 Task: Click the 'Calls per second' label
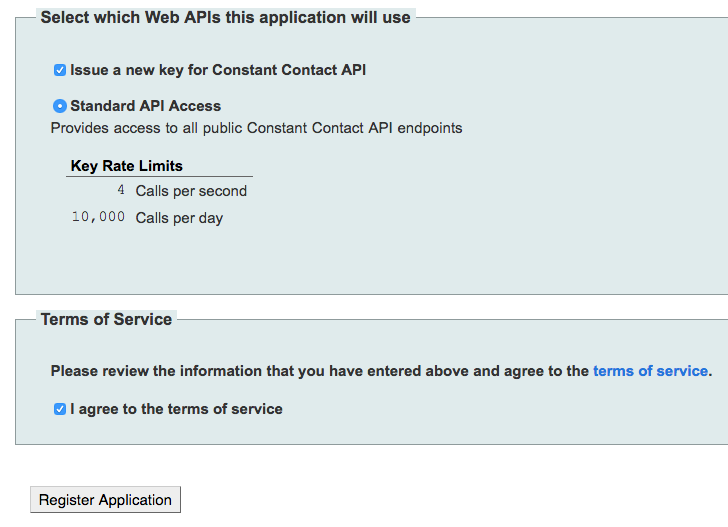tap(191, 191)
